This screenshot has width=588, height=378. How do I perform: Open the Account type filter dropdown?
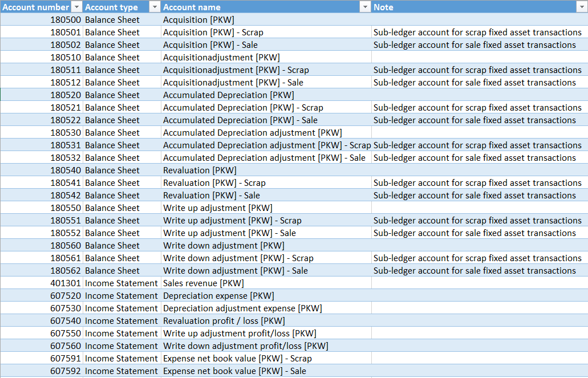click(x=154, y=7)
